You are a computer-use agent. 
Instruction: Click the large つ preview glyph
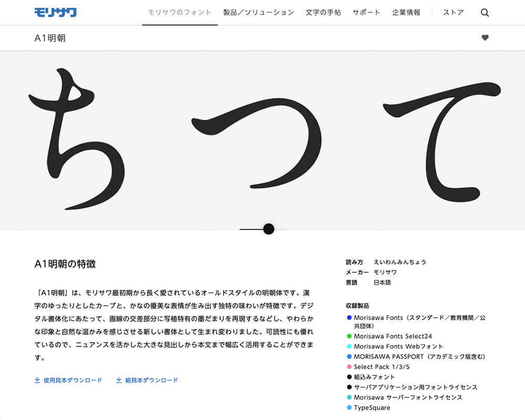(x=257, y=143)
